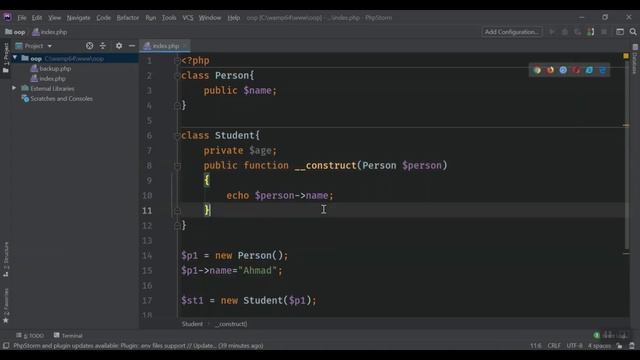The width and height of the screenshot is (640, 360).
Task: Fold the Person class at line 2
Action: coord(177,76)
